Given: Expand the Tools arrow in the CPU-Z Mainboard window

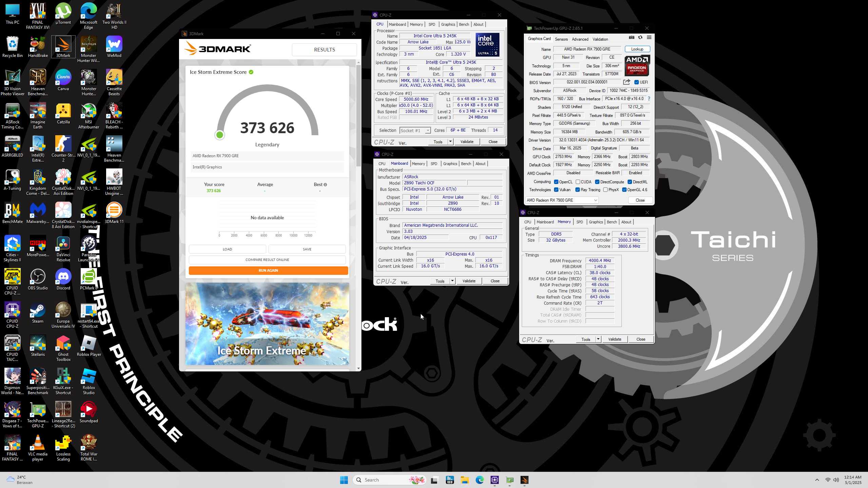Looking at the screenshot, I should point(452,281).
